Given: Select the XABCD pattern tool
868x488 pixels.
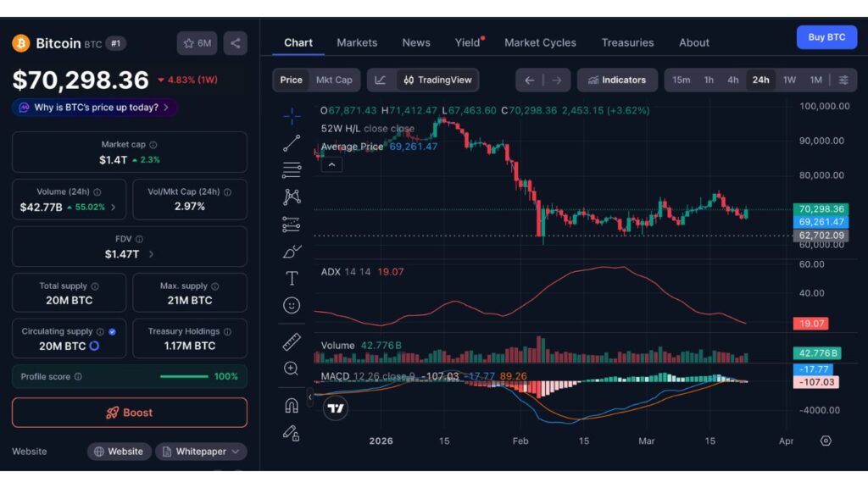Looking at the screenshot, I should tap(292, 196).
